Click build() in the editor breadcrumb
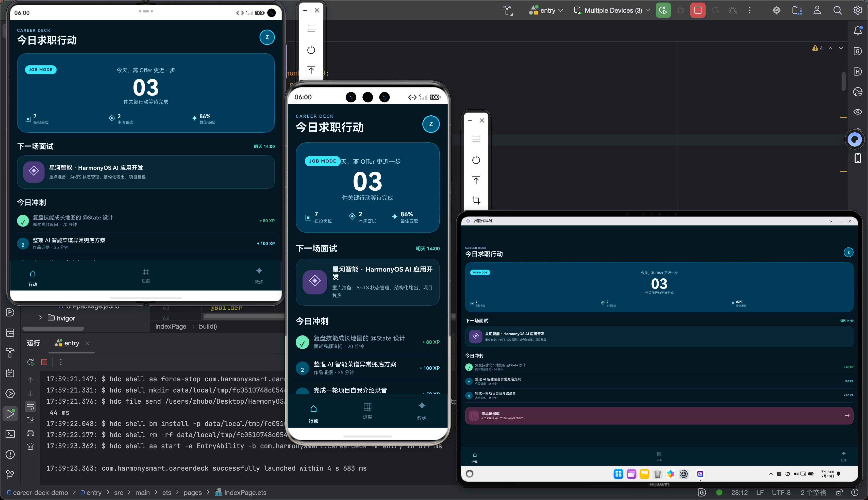 pyautogui.click(x=208, y=326)
